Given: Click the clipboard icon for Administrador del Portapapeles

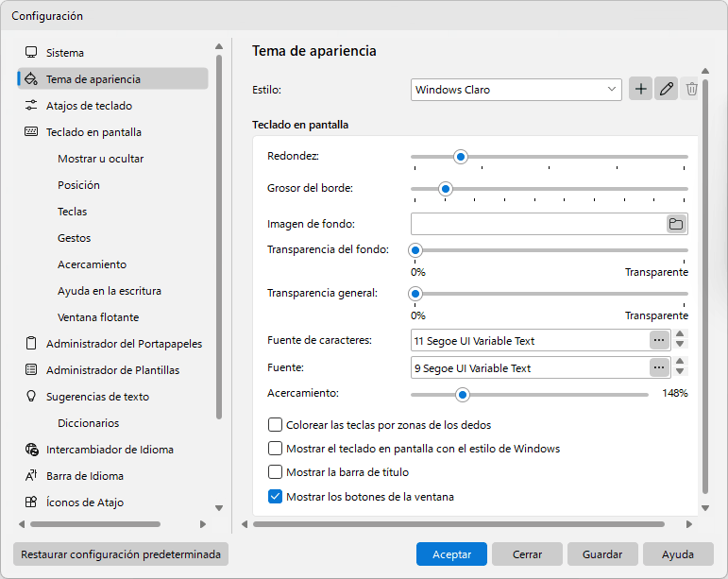Looking at the screenshot, I should 31,344.
